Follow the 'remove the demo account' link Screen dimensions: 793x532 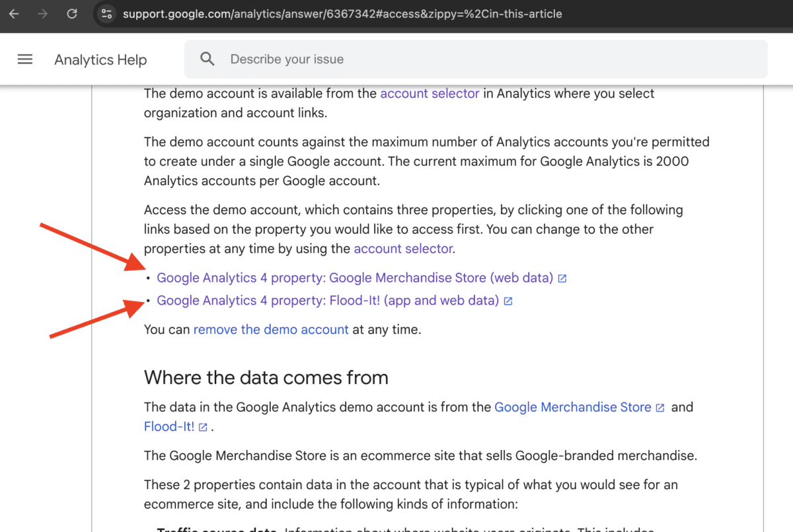point(271,329)
